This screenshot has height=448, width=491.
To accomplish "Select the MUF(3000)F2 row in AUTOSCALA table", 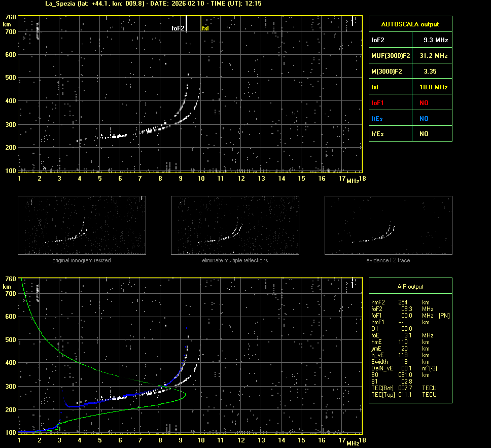I will pos(410,55).
